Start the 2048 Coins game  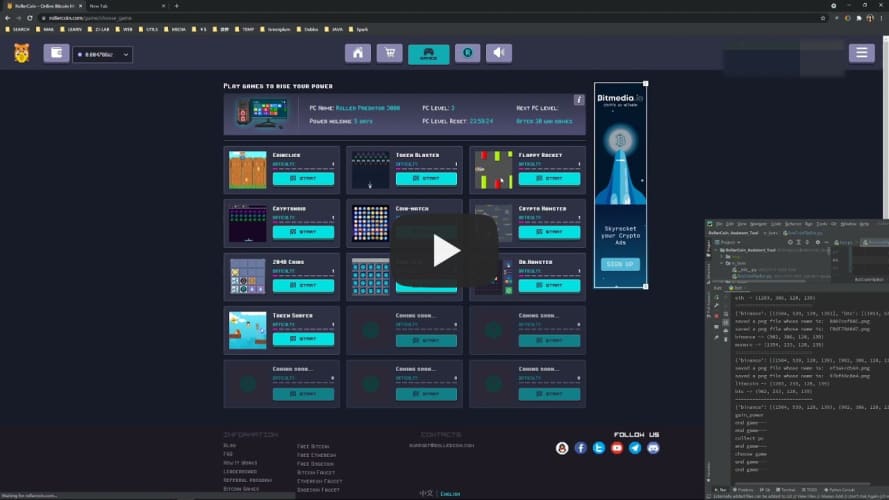tap(303, 285)
